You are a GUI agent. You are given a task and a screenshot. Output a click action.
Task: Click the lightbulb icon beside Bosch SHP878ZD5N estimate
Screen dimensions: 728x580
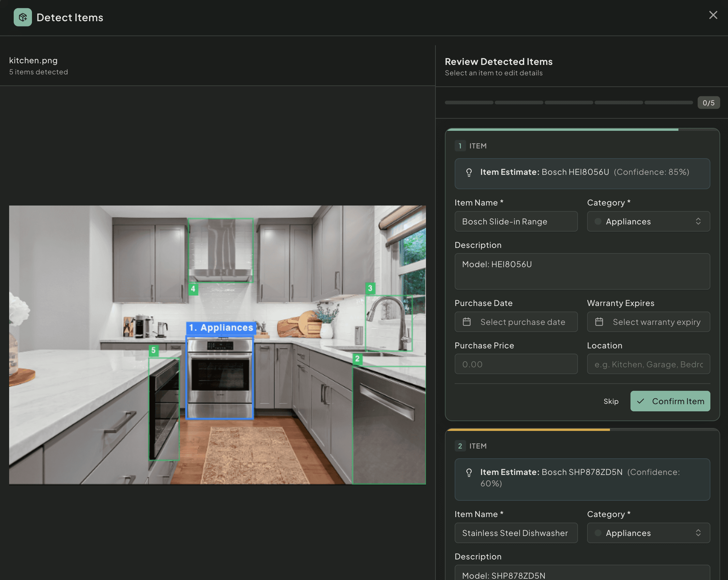[x=469, y=472]
